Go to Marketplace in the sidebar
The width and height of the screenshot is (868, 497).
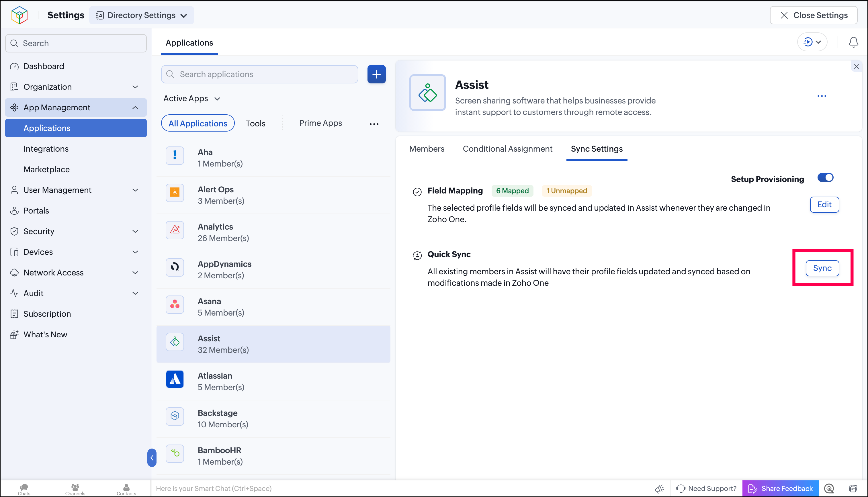coord(76,169)
